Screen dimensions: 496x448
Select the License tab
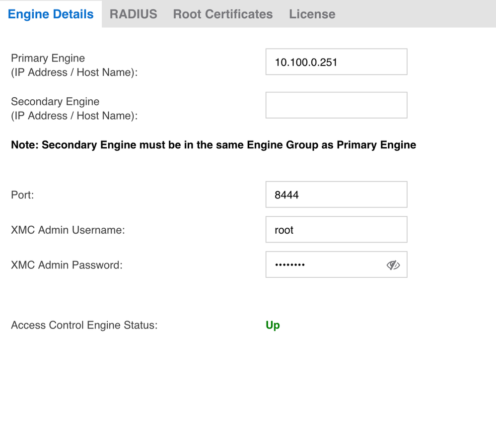[312, 14]
